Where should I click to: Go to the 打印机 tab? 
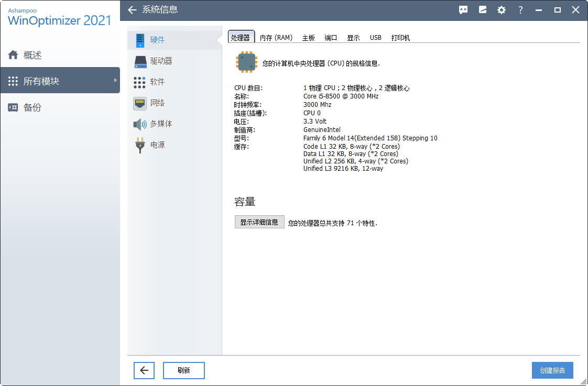[x=400, y=38]
